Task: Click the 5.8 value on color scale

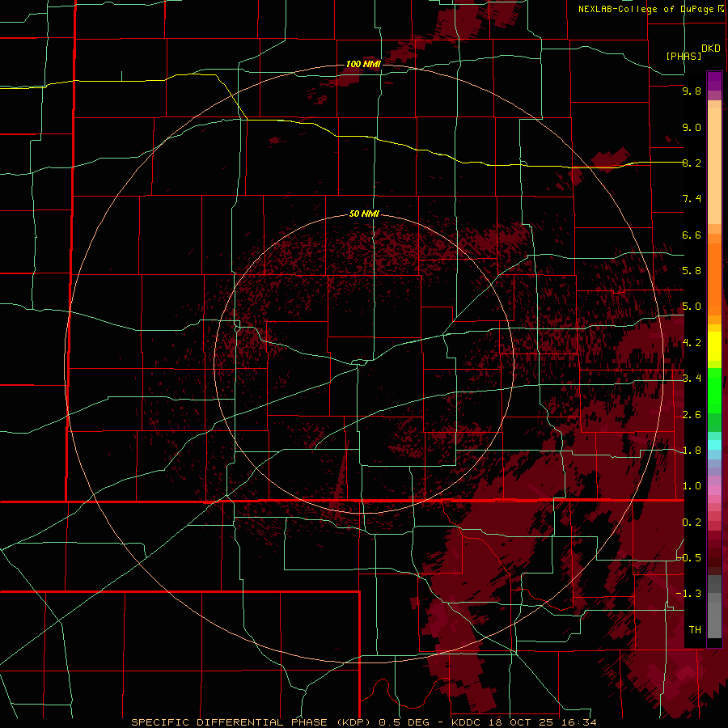Action: click(692, 271)
